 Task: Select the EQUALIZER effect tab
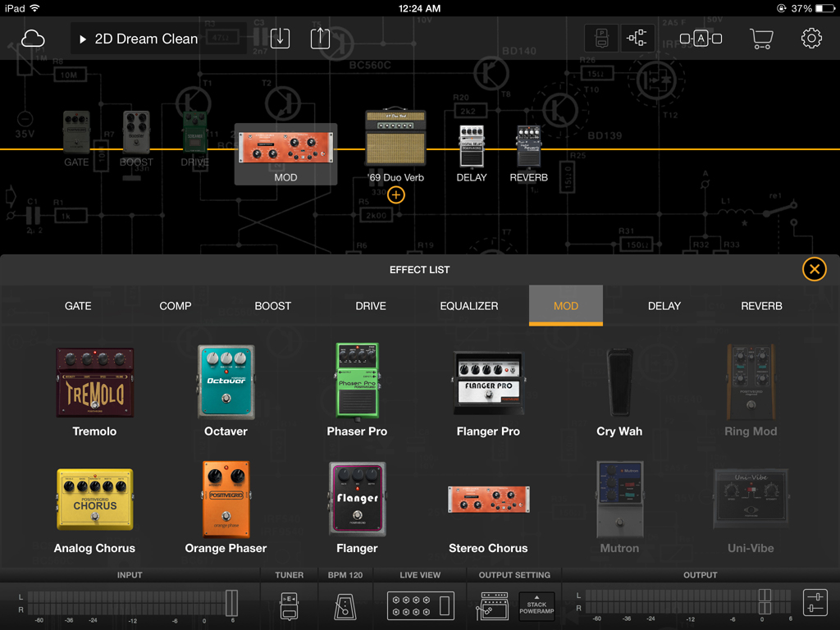(468, 306)
